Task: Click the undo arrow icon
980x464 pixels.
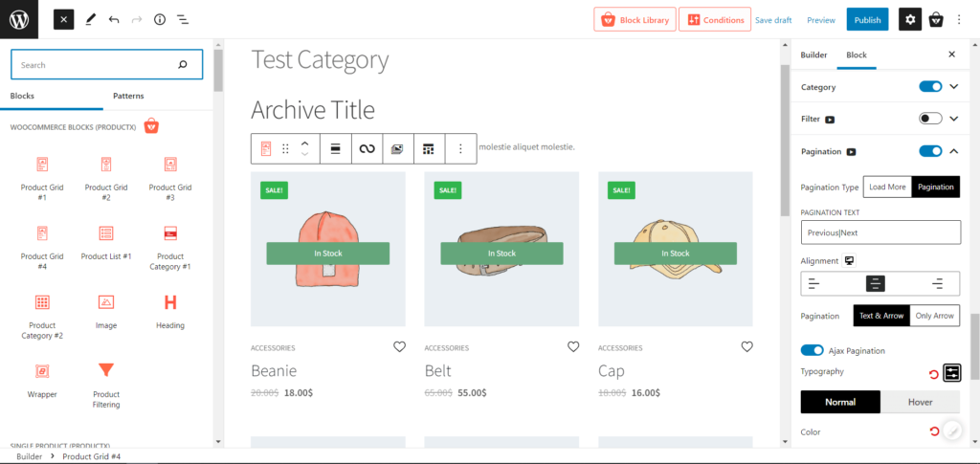Action: click(x=114, y=19)
